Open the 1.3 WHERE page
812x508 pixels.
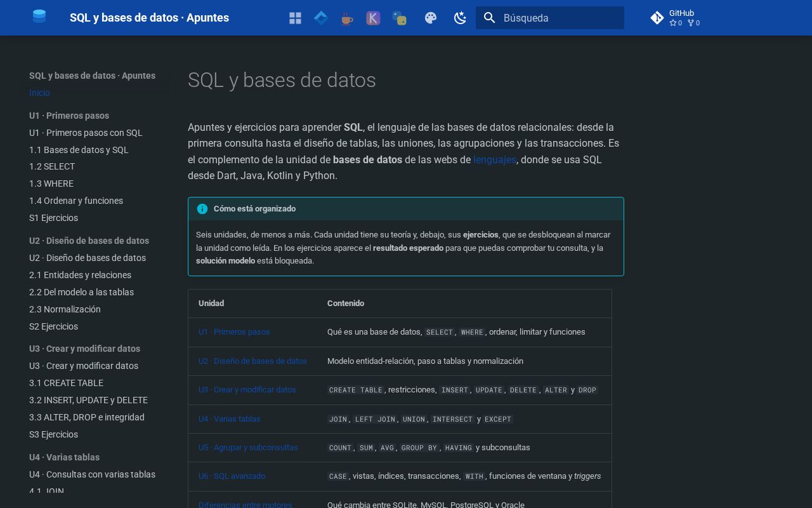51,184
